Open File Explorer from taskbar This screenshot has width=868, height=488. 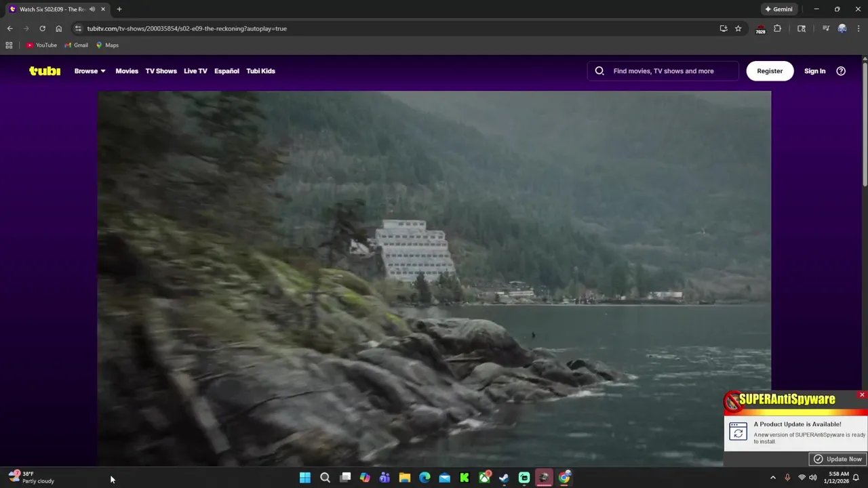click(x=405, y=478)
